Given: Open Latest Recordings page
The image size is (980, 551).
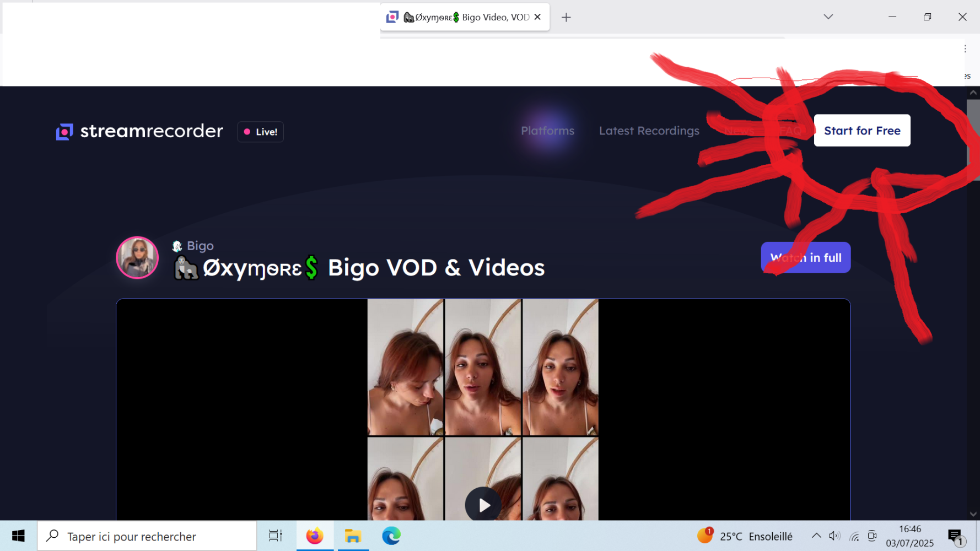Looking at the screenshot, I should tap(649, 131).
